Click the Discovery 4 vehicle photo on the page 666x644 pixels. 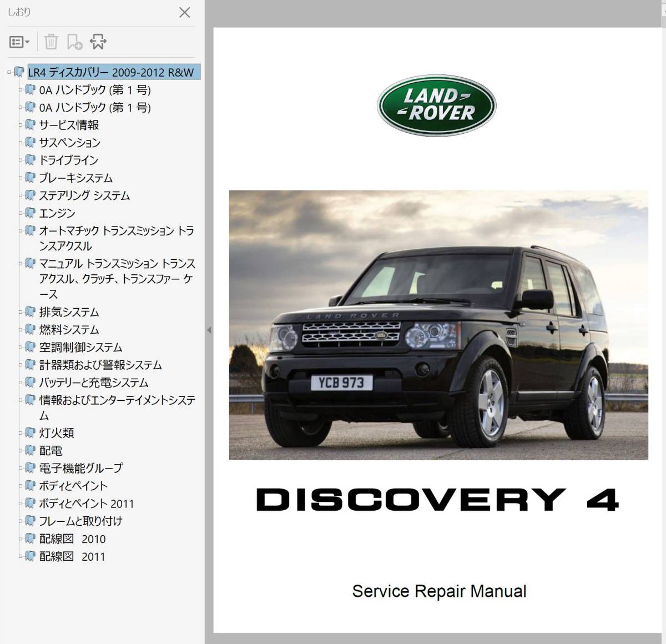[x=438, y=325]
